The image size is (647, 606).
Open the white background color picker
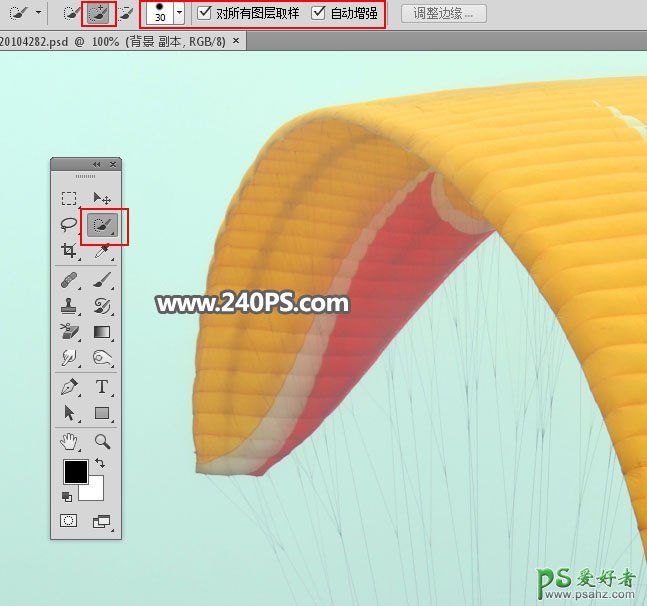(x=95, y=492)
